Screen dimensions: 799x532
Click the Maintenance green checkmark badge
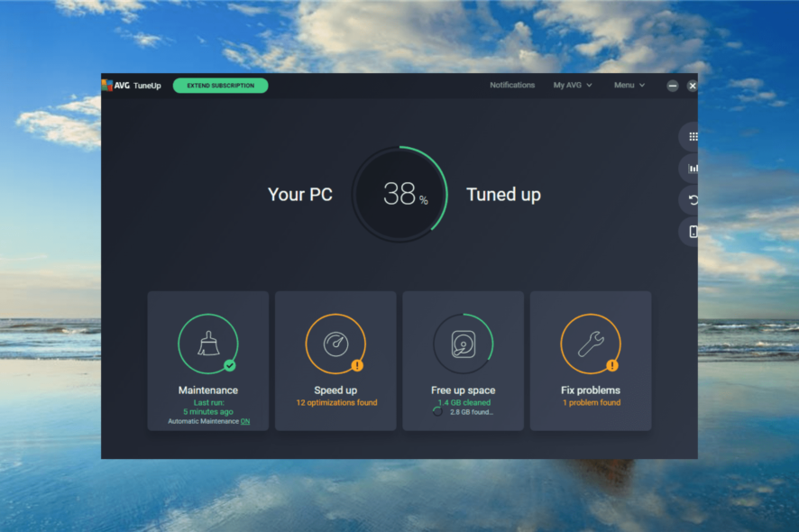[x=230, y=365]
